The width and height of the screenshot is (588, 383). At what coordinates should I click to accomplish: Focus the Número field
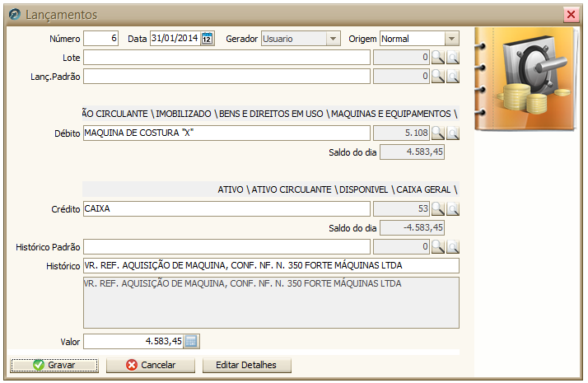click(100, 38)
